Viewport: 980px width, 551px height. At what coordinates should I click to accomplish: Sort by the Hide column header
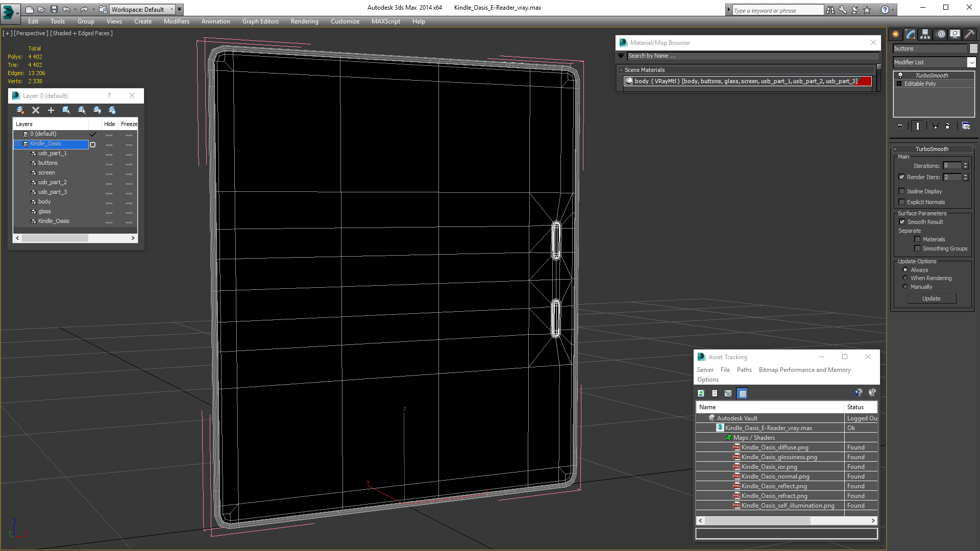pos(109,124)
